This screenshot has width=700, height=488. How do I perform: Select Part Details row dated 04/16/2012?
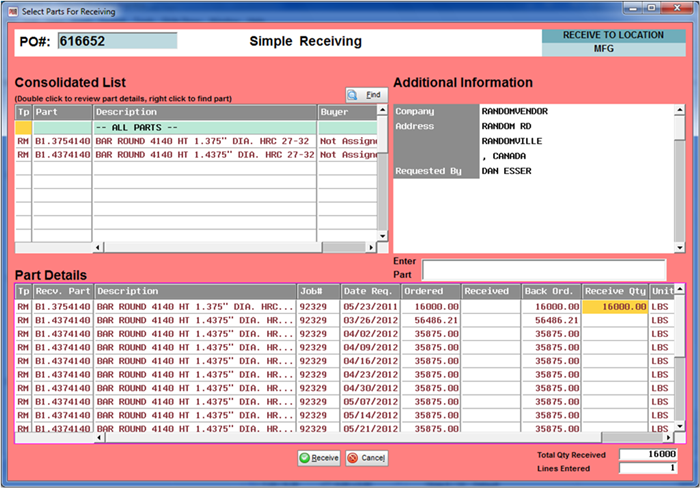pyautogui.click(x=344, y=361)
